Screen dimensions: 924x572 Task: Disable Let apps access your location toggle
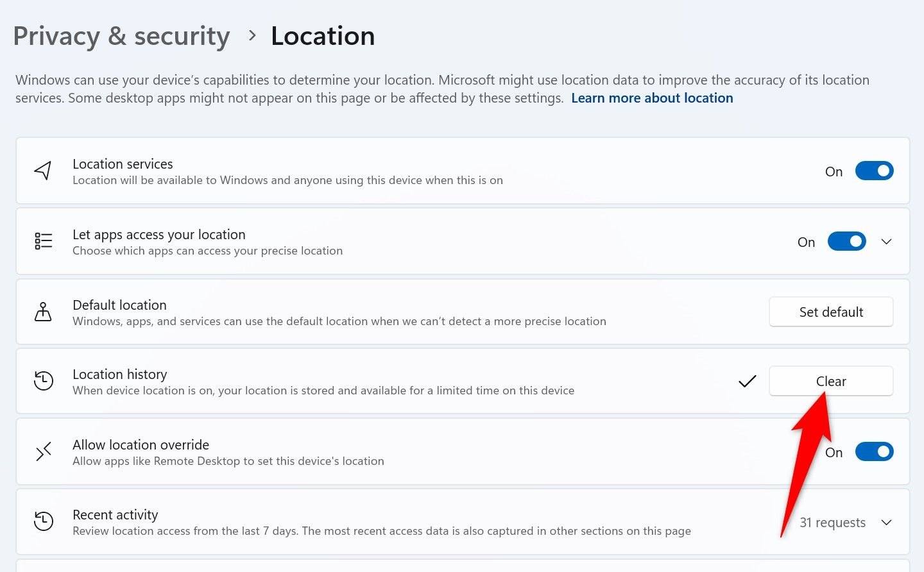846,242
